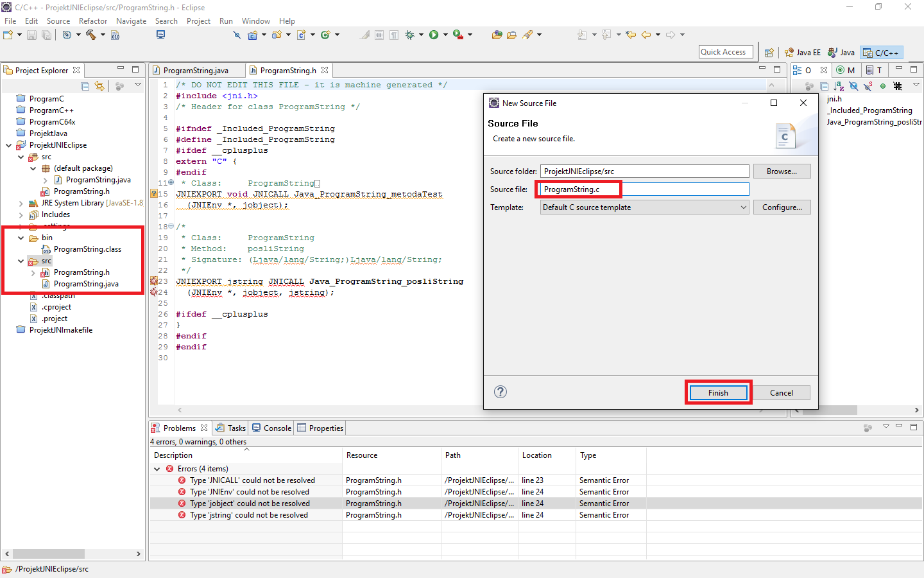Viewport: 924px width, 578px height.
Task: Enable Link with Editor in Project Explorer
Action: point(100,85)
